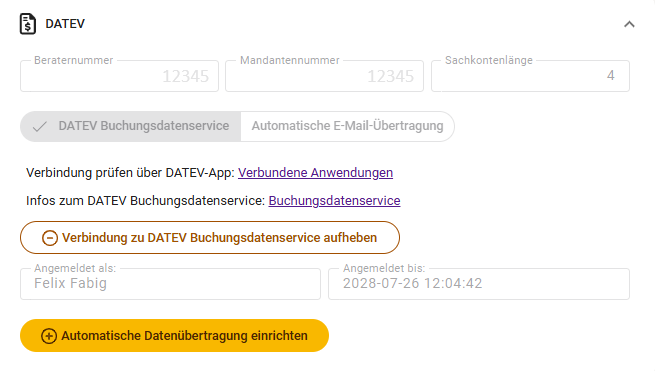
Task: Select the DATEV Buchungsdatenservice toggle option
Action: 130,126
